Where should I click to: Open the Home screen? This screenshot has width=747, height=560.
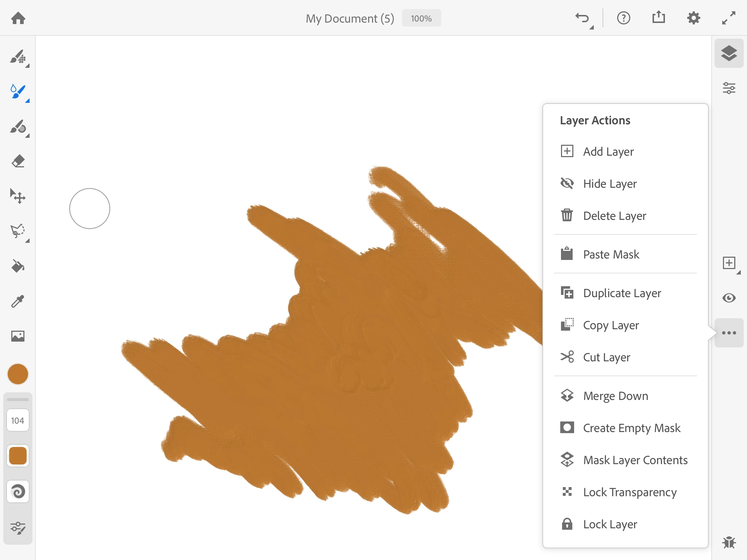tap(18, 18)
